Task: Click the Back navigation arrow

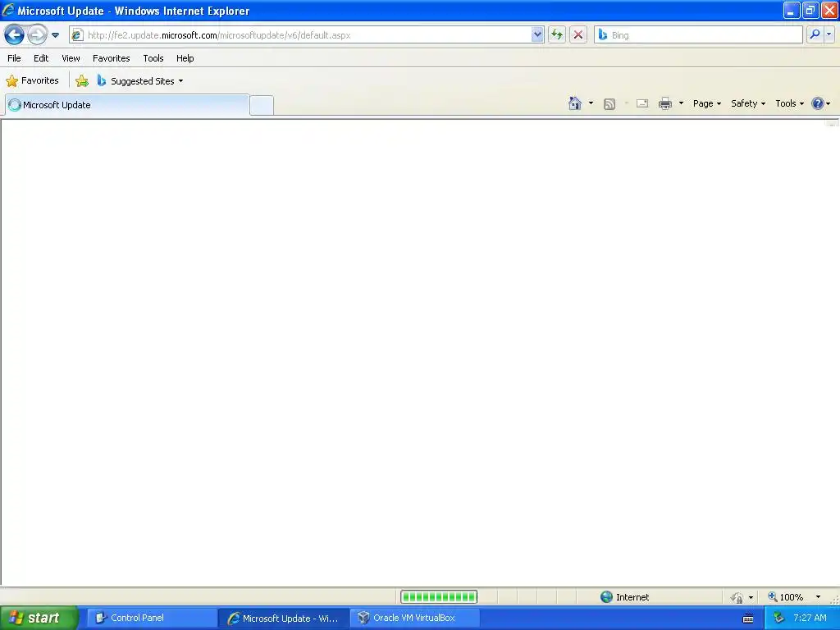Action: [14, 35]
